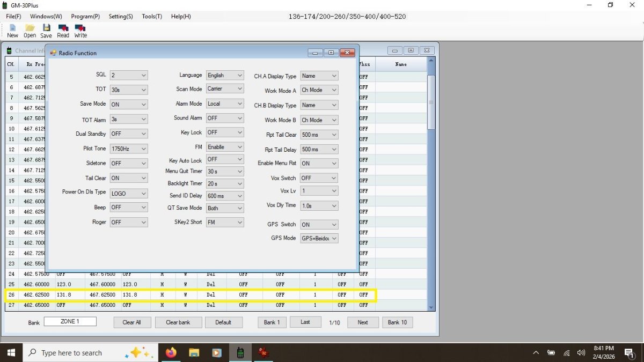The width and height of the screenshot is (644, 362).
Task: Click the Open folder toolbar icon
Action: 30,28
